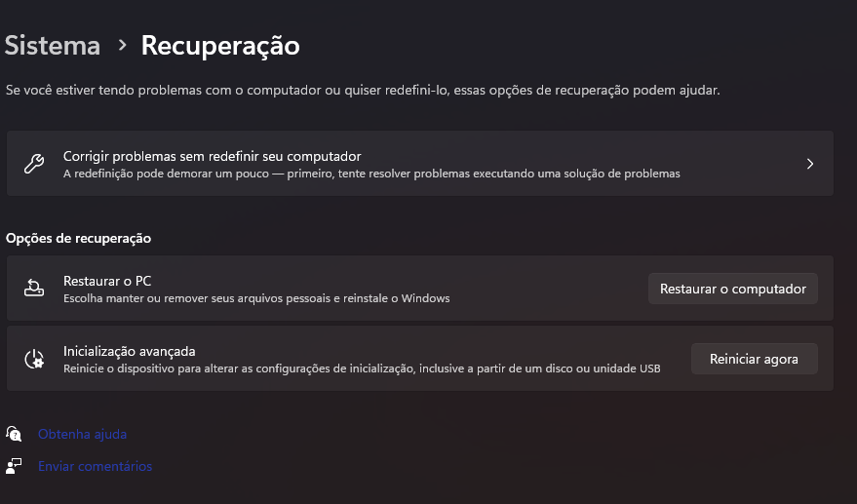Screen dimensions: 857x504
Task: Expand Corrigir problemas using the right chevron
Action: [810, 164]
